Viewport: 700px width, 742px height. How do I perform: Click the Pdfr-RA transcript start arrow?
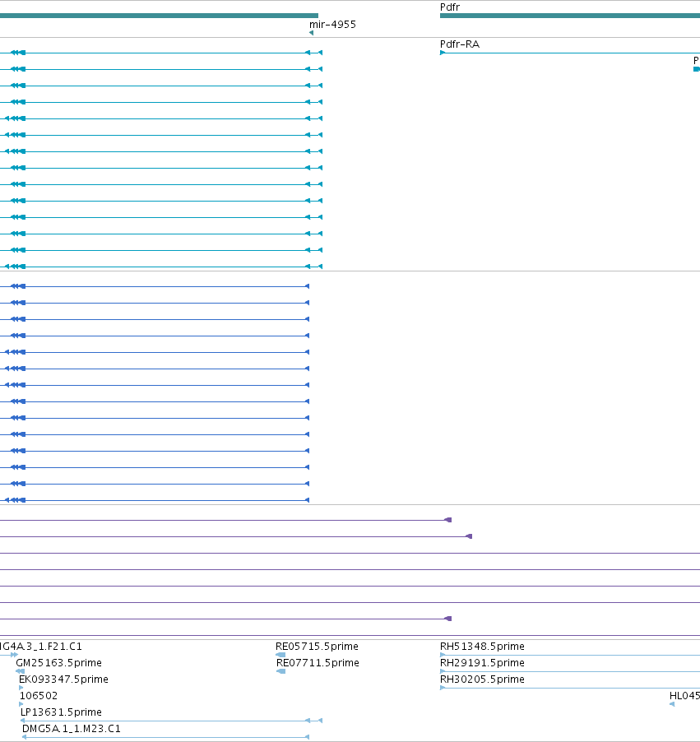tap(442, 53)
